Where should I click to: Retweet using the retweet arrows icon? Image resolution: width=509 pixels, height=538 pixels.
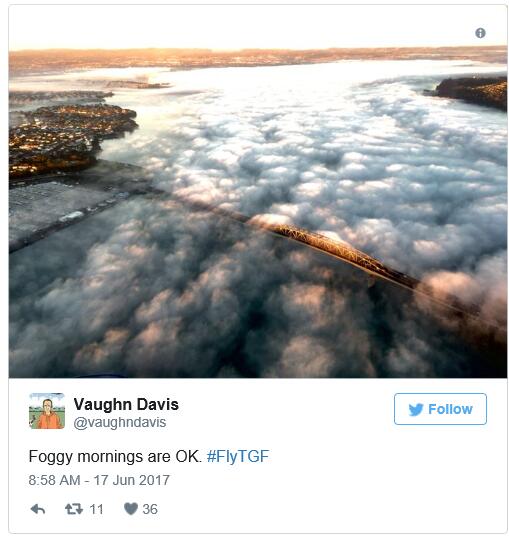(74, 509)
